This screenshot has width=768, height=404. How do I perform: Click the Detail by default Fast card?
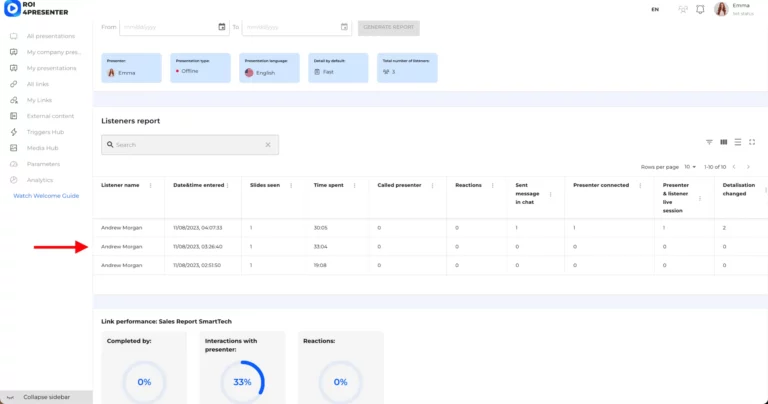pyautogui.click(x=338, y=68)
